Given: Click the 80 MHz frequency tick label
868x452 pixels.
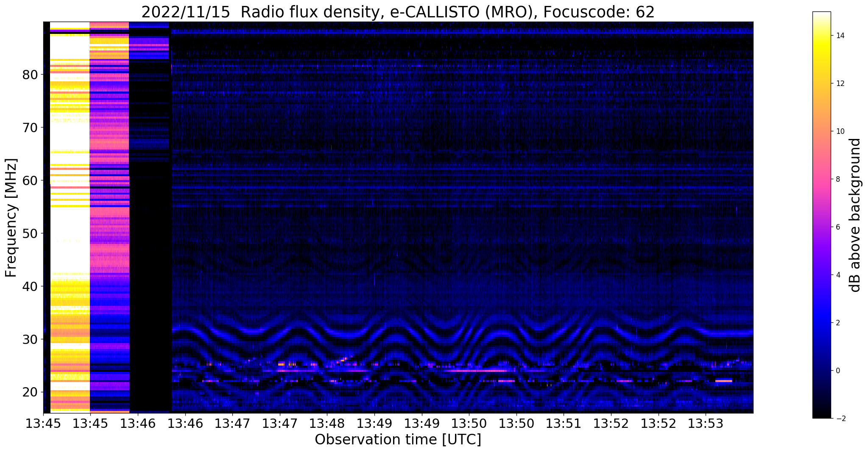Looking at the screenshot, I should (30, 75).
